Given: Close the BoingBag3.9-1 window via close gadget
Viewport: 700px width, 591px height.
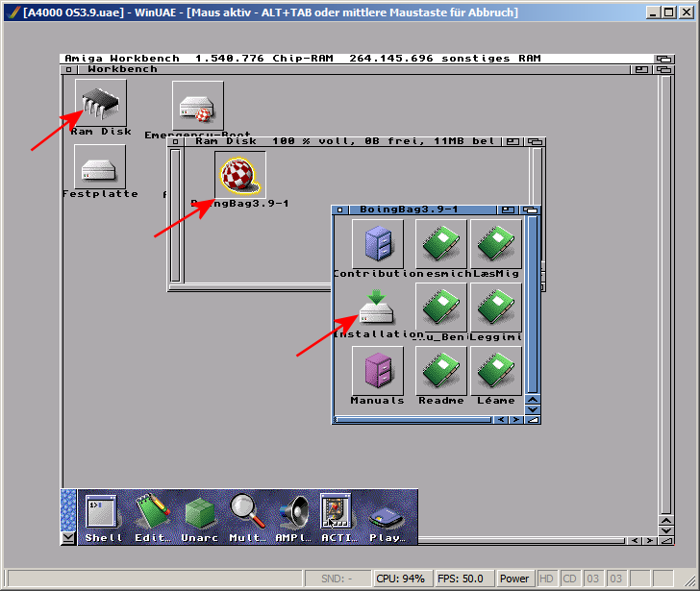Looking at the screenshot, I should click(339, 209).
